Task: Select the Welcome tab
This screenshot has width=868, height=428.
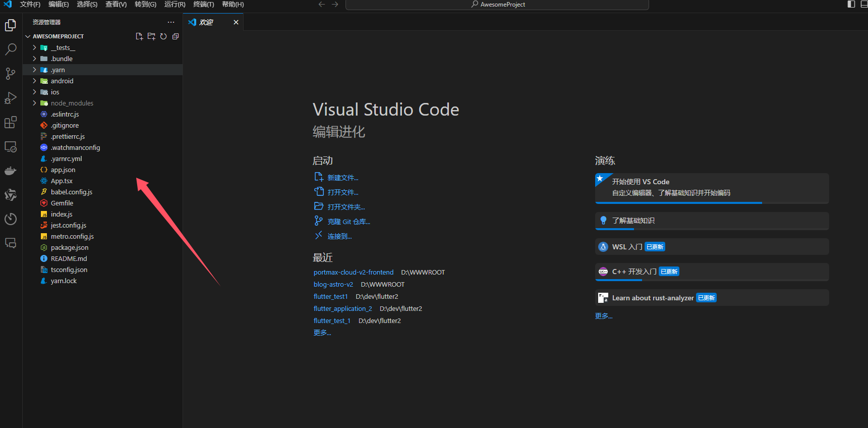Action: [x=213, y=22]
